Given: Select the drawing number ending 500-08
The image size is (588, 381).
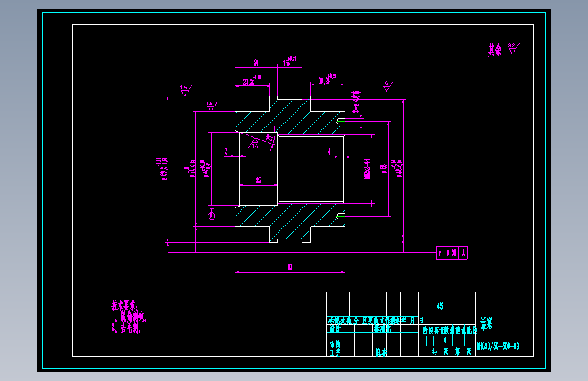Looking at the screenshot, I should click(x=498, y=346).
